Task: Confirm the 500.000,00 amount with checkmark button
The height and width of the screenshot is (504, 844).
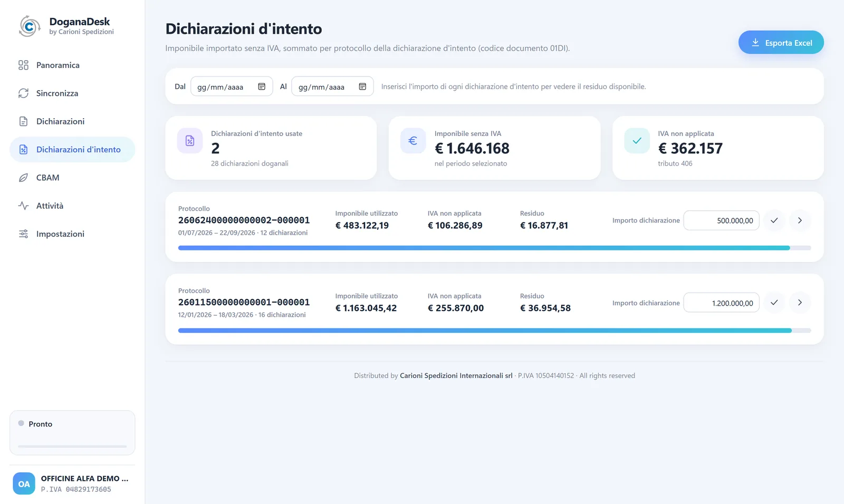Action: point(774,220)
